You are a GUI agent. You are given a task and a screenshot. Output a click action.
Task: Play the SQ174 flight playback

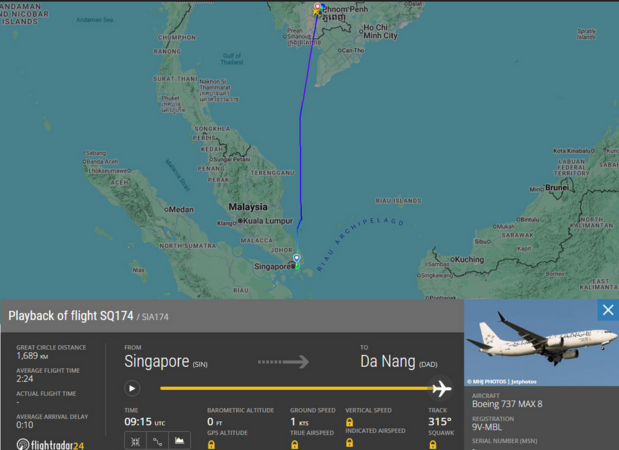132,388
